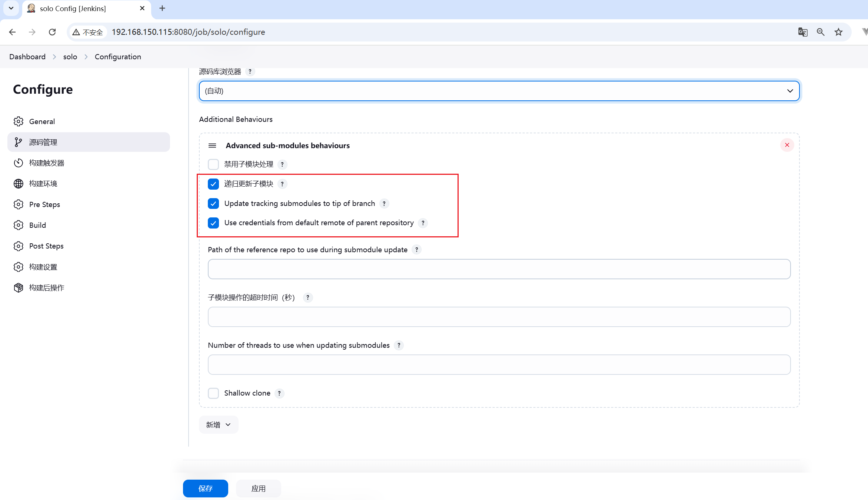Go to Post Steps section
The image size is (868, 500).
pos(89,246)
